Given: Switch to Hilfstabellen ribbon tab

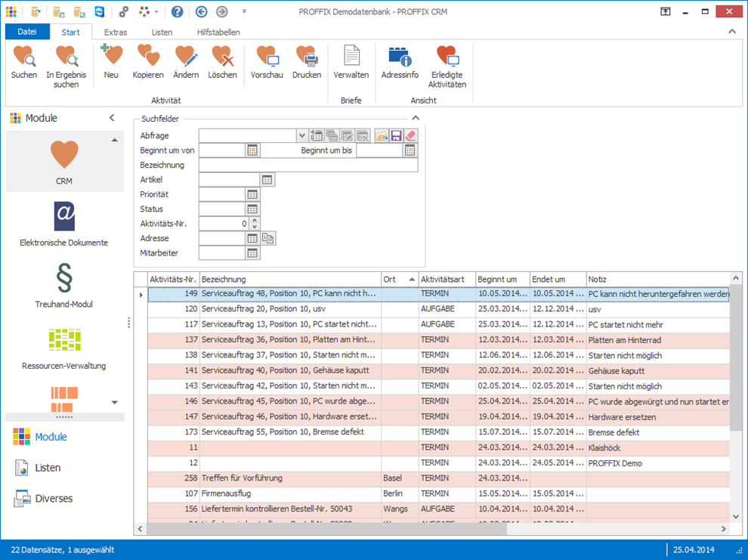Looking at the screenshot, I should [218, 32].
